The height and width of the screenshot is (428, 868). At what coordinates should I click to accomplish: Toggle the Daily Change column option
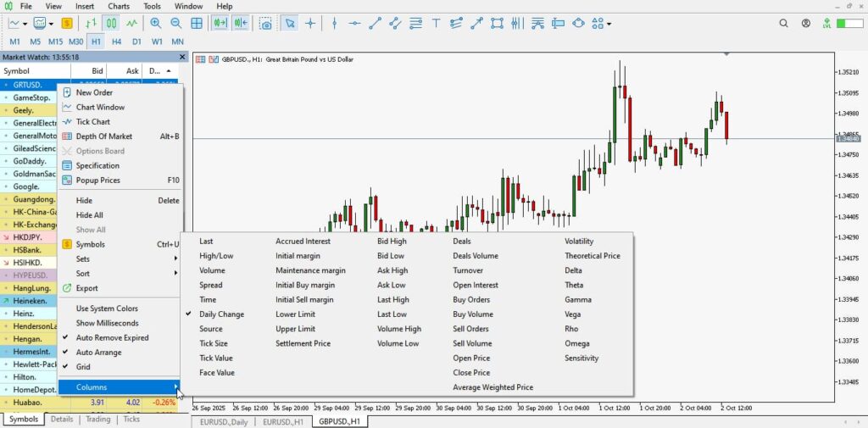[x=221, y=314]
